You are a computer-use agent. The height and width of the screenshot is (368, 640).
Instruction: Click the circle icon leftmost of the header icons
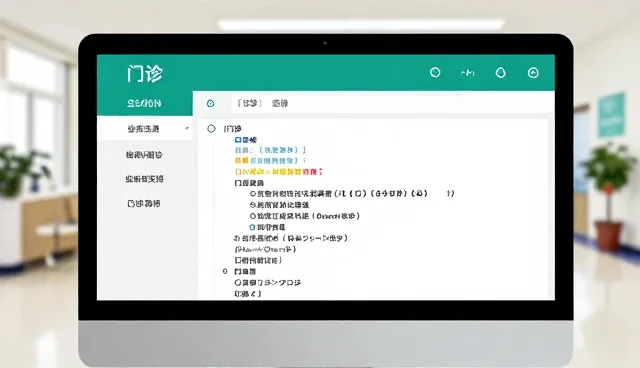coord(435,73)
